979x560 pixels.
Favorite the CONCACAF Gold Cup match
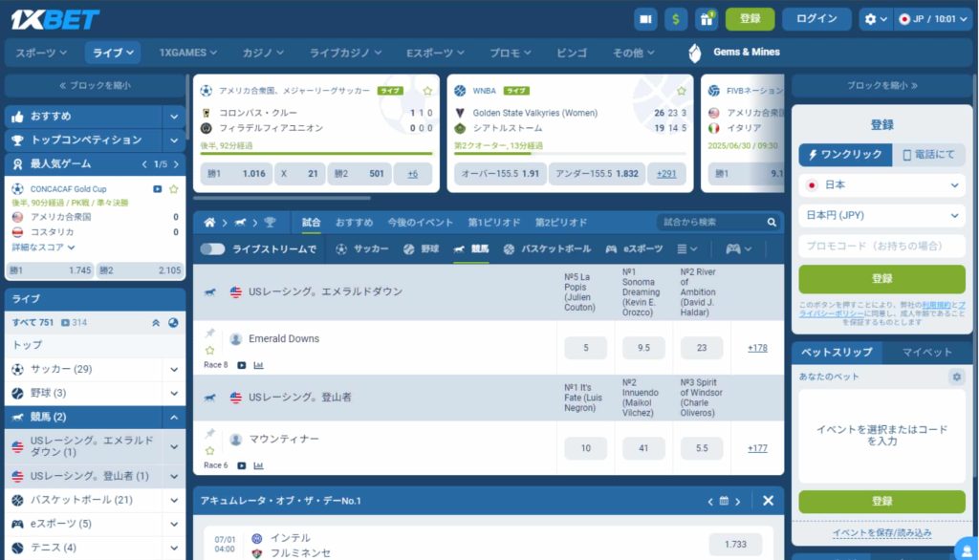[174, 189]
